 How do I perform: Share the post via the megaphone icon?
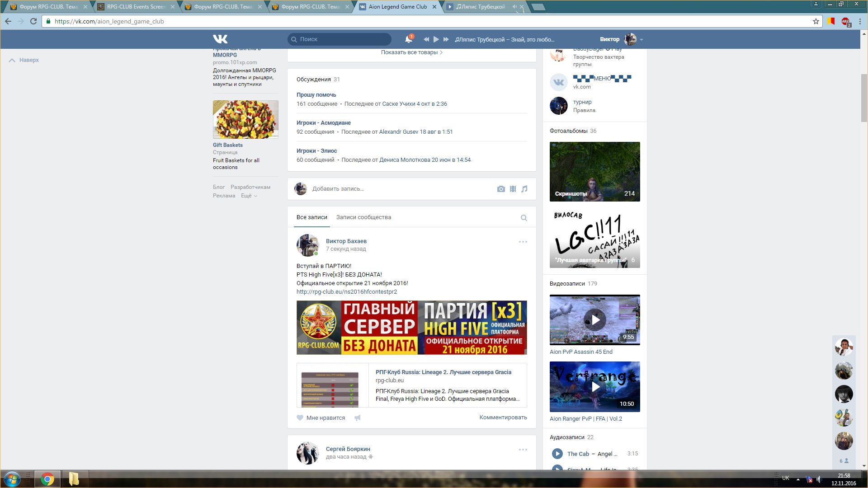pos(357,418)
